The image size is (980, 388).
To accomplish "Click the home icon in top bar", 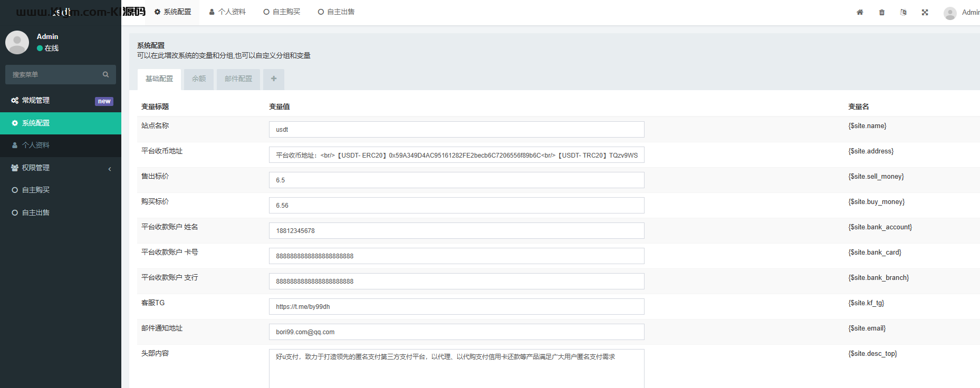I will tap(860, 12).
